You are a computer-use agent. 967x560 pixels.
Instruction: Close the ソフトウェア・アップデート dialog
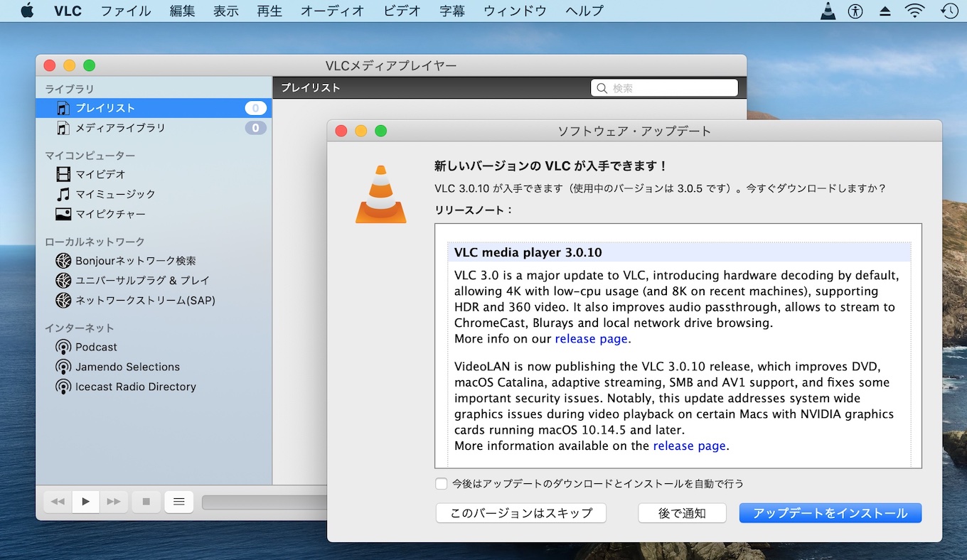pyautogui.click(x=341, y=131)
